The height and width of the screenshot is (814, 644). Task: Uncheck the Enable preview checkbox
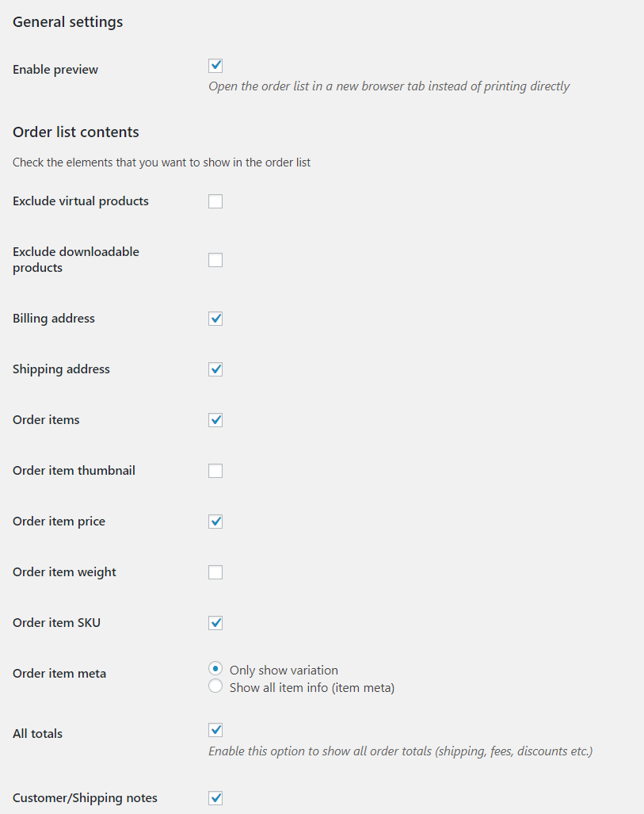click(215, 66)
